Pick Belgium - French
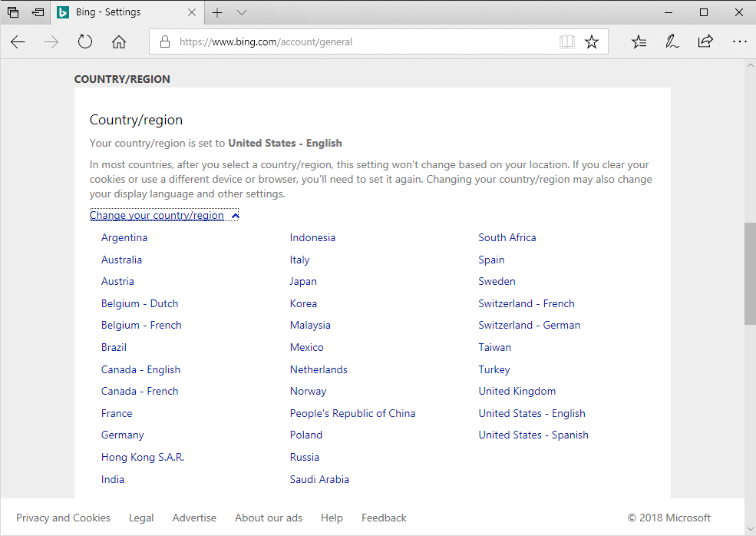This screenshot has height=536, width=756. point(141,325)
